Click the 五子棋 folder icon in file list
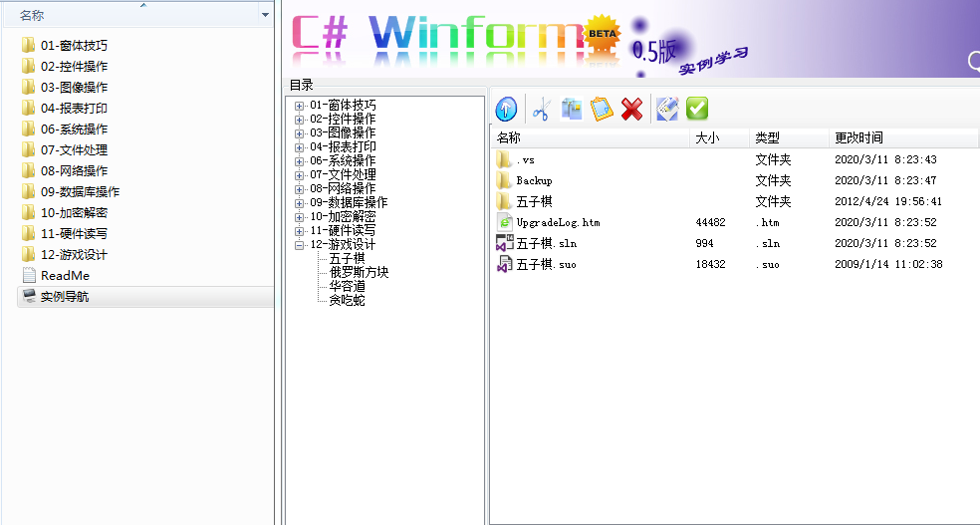 [x=504, y=201]
